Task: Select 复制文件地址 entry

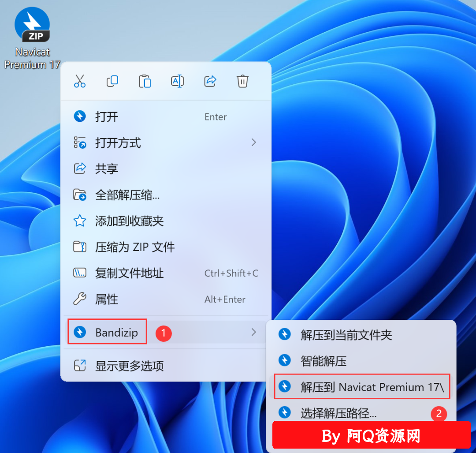Action: tap(166, 273)
